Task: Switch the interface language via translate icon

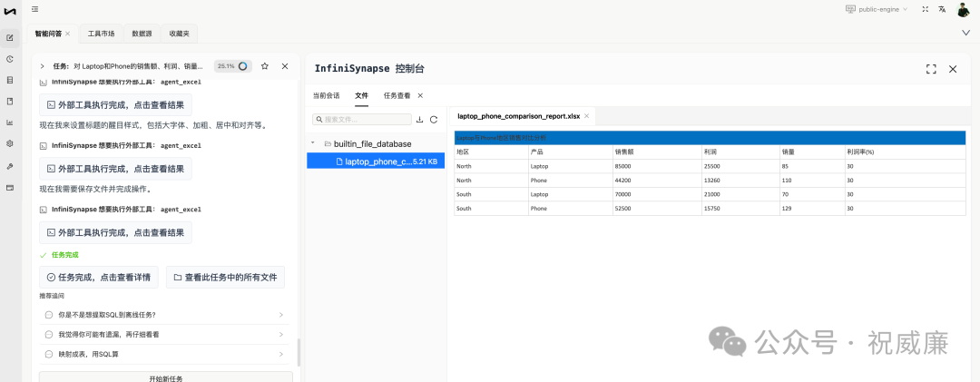Action: point(942,9)
